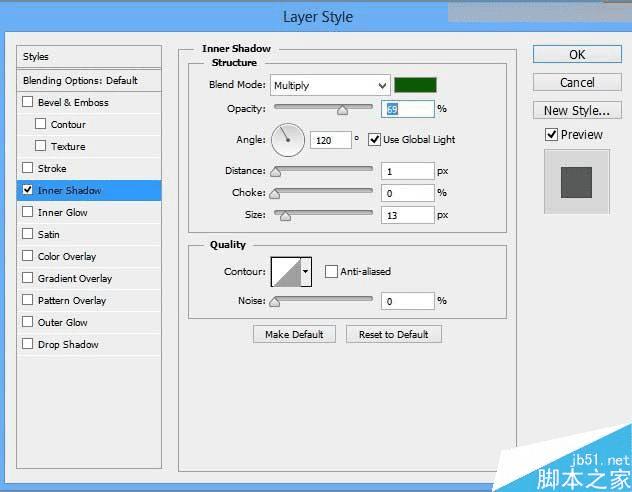Open the Blend Mode Multiply dropdown
632x492 pixels.
pyautogui.click(x=330, y=85)
